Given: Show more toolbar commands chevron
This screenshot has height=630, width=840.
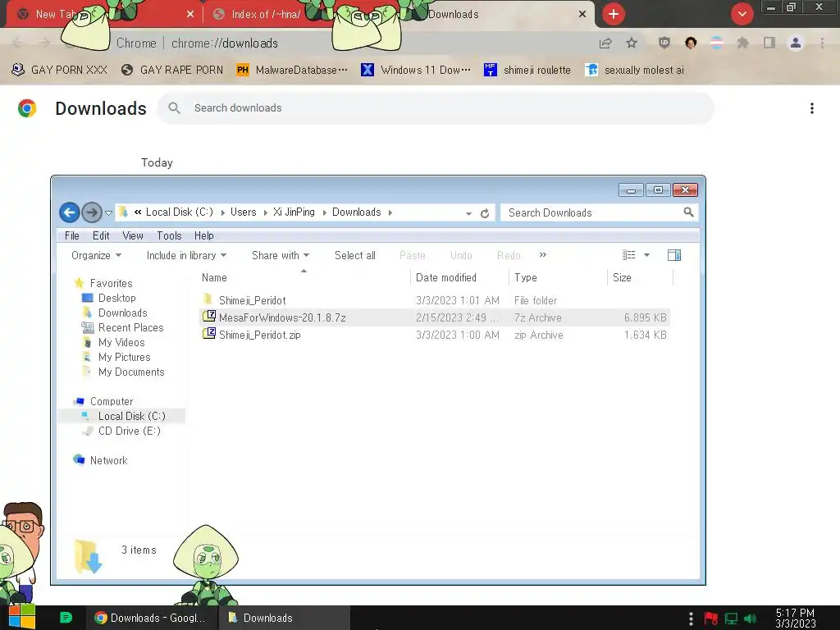Looking at the screenshot, I should [x=543, y=254].
